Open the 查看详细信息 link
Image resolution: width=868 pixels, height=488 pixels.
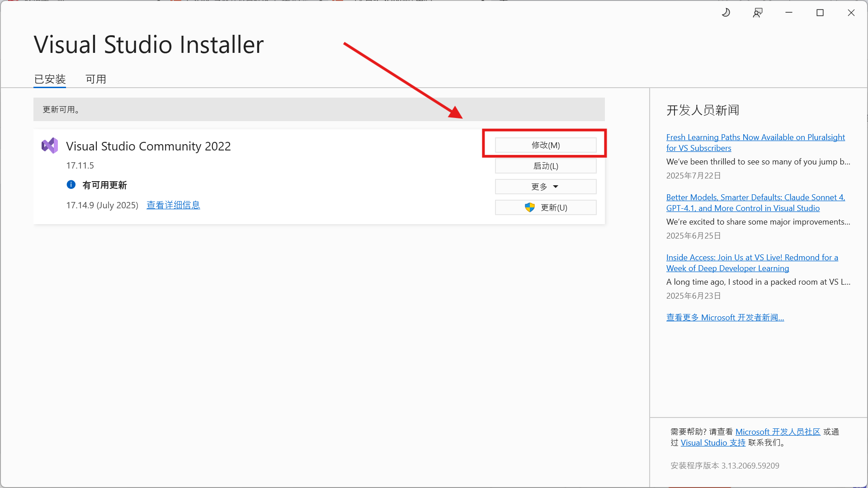tap(173, 205)
